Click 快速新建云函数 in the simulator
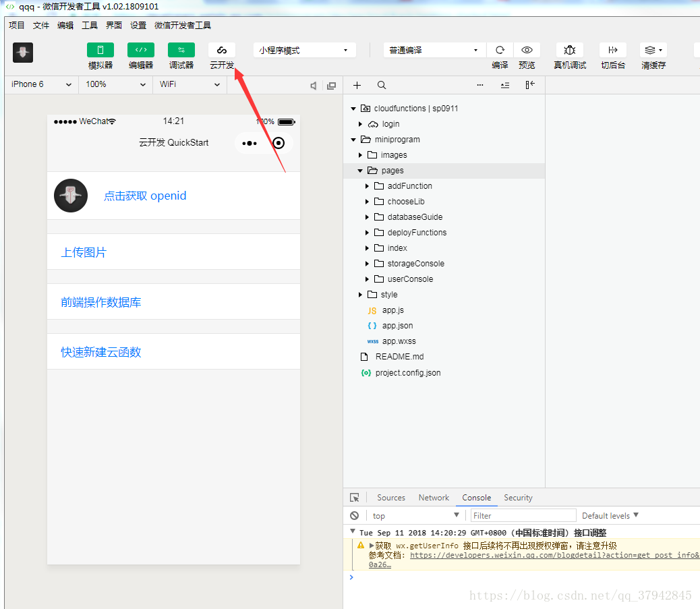Image resolution: width=700 pixels, height=609 pixels. [101, 352]
